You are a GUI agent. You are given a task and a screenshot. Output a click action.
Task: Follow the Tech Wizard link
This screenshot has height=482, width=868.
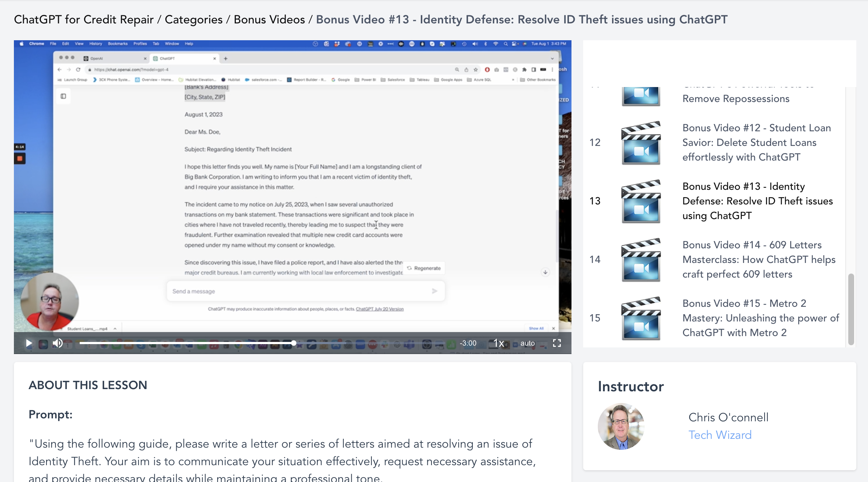pyautogui.click(x=720, y=435)
